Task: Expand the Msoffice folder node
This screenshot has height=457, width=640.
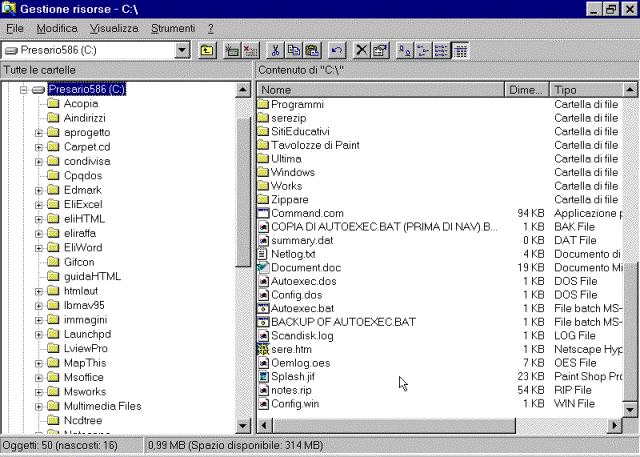Action: click(38, 378)
